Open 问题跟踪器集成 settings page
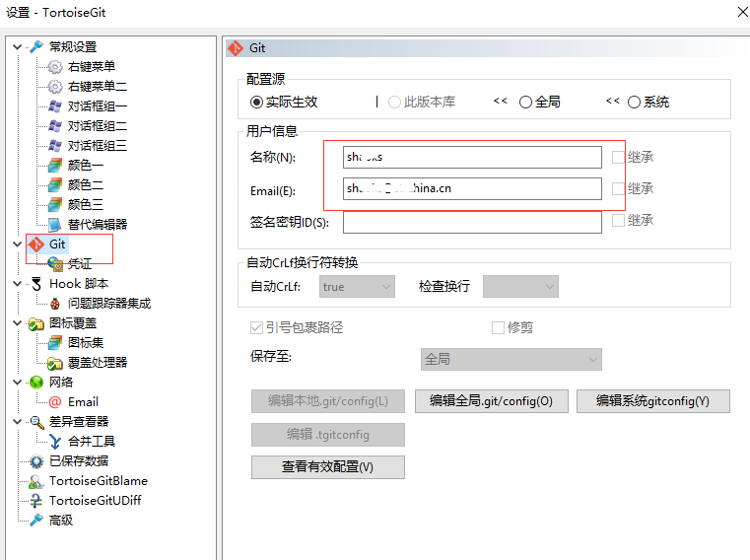Viewport: 750px width, 560px height. tap(109, 303)
